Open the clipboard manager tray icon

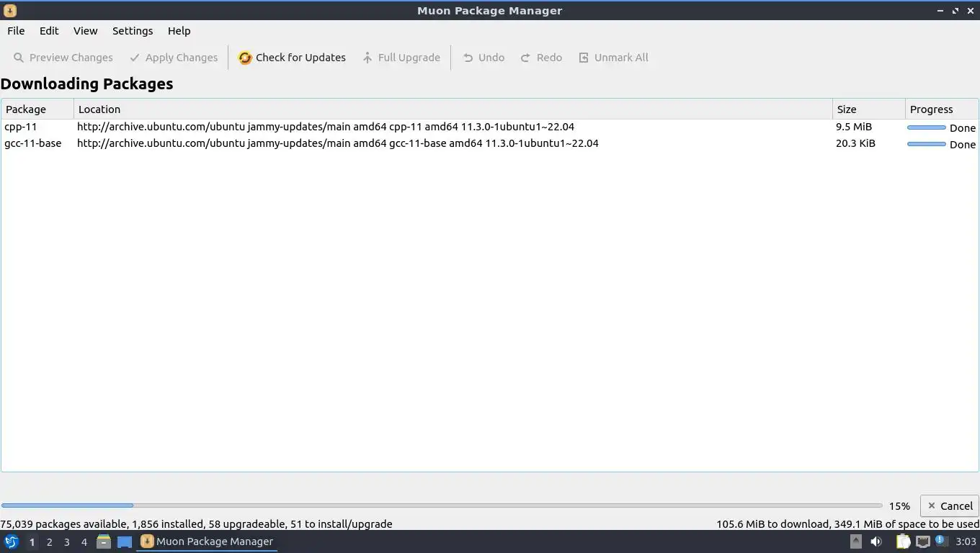coord(904,541)
